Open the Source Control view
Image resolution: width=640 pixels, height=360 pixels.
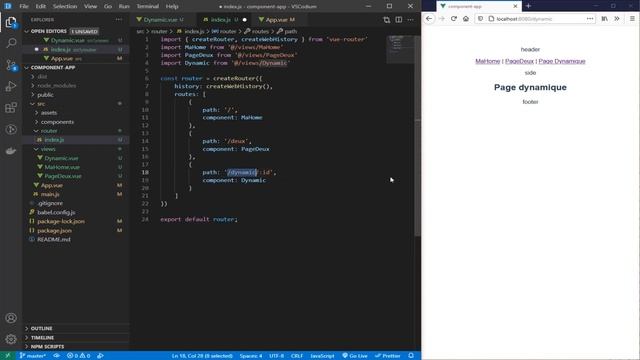pyautogui.click(x=11, y=65)
